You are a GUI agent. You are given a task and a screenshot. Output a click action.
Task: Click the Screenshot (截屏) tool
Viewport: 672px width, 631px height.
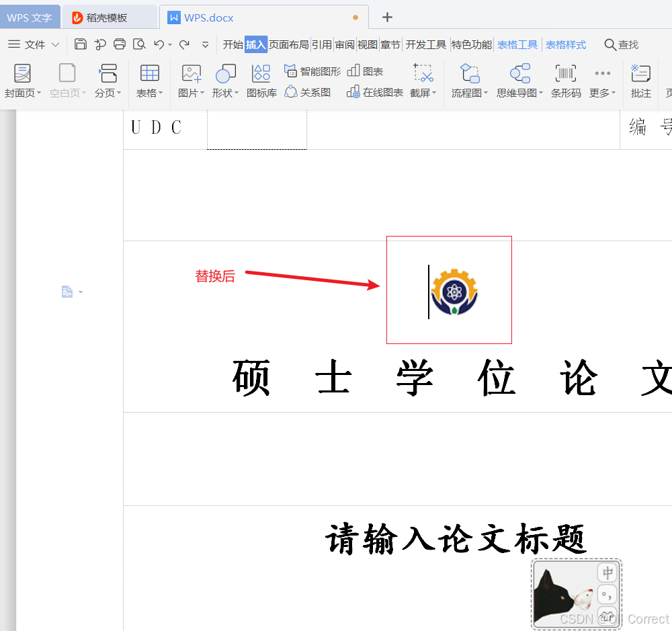coord(423,80)
